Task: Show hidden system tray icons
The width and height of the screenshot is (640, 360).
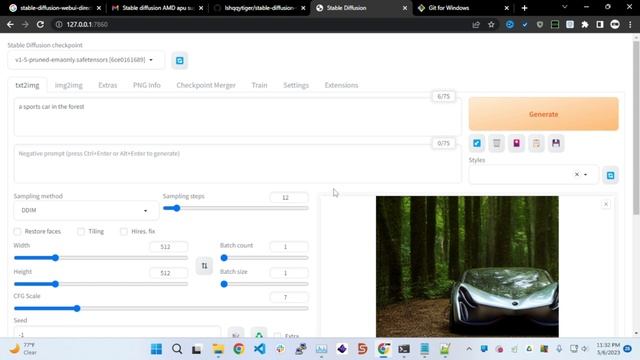Action: (x=469, y=349)
